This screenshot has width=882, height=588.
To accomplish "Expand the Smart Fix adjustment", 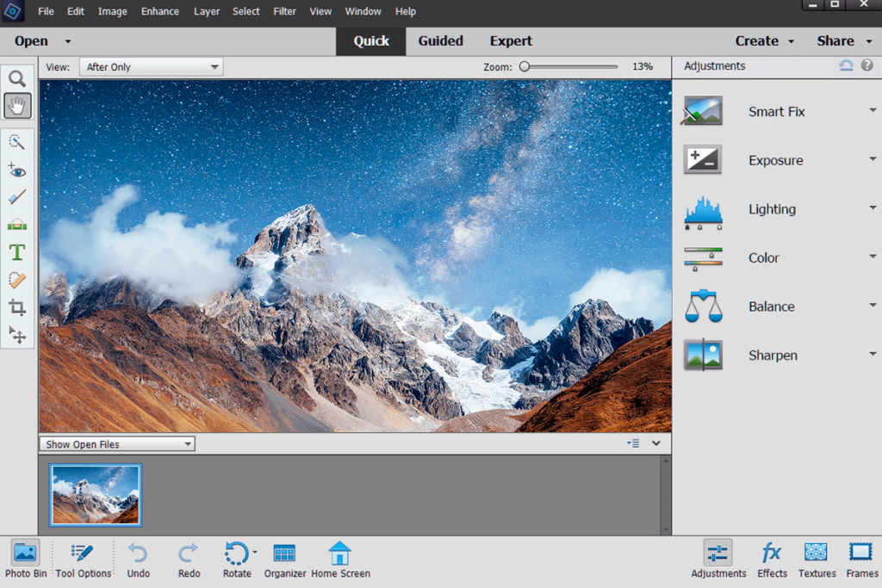I will click(872, 111).
